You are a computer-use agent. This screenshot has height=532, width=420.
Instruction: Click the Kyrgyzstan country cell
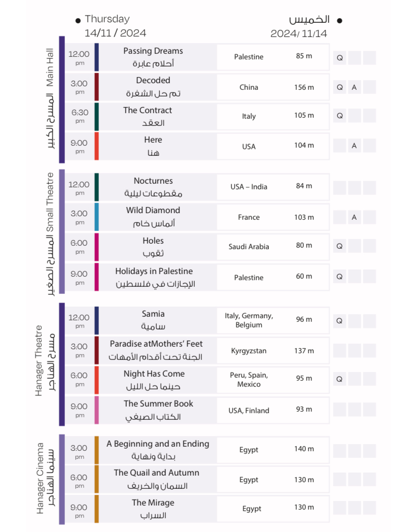click(x=249, y=351)
